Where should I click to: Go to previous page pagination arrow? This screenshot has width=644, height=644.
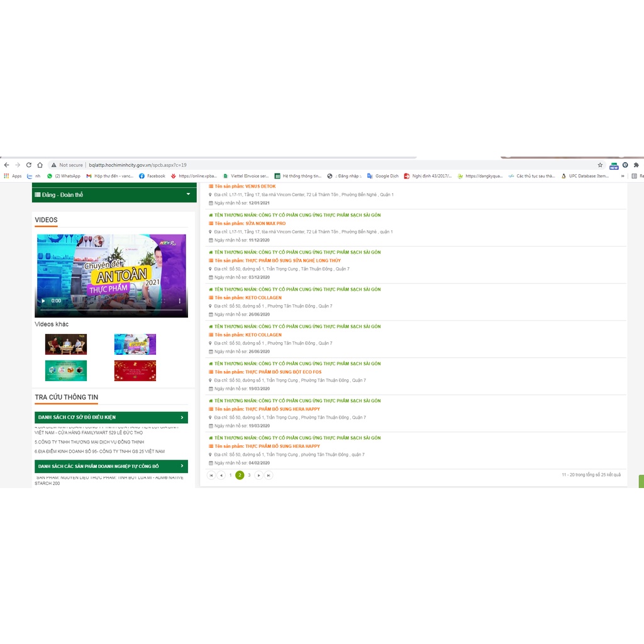(221, 475)
